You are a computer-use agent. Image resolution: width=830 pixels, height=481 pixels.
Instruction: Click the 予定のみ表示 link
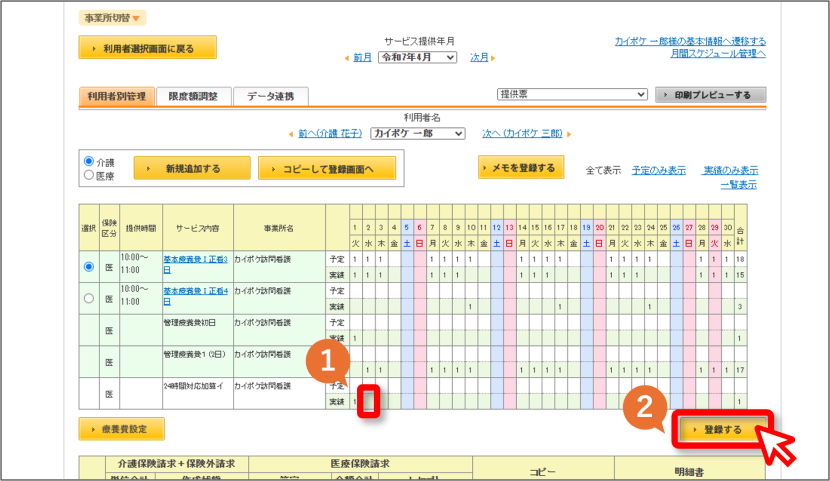tap(658, 170)
